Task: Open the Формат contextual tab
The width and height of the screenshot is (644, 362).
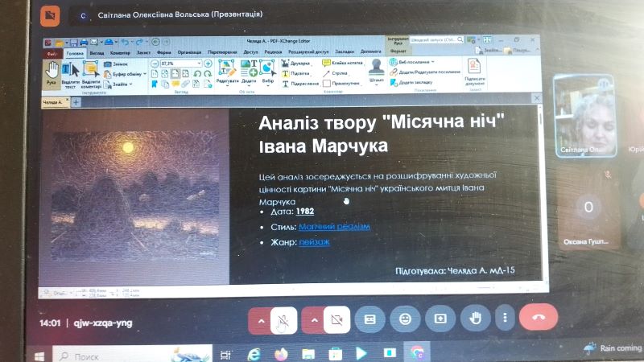Action: [398, 51]
